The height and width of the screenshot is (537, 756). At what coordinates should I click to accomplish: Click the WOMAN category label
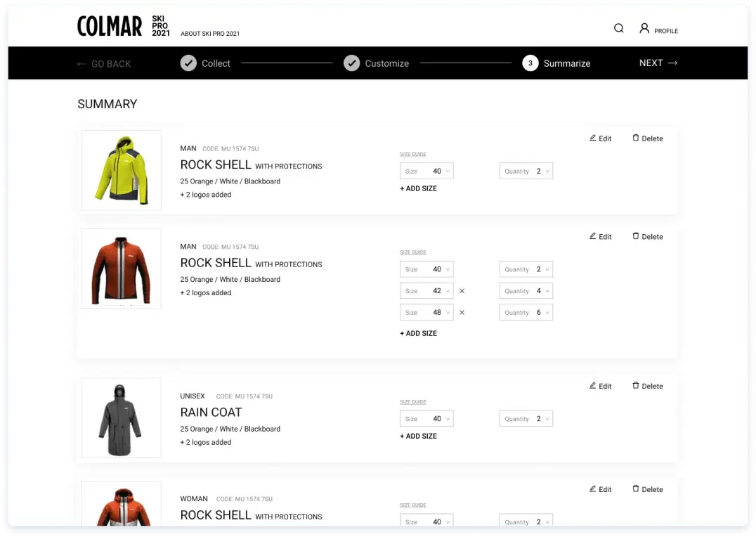point(194,499)
